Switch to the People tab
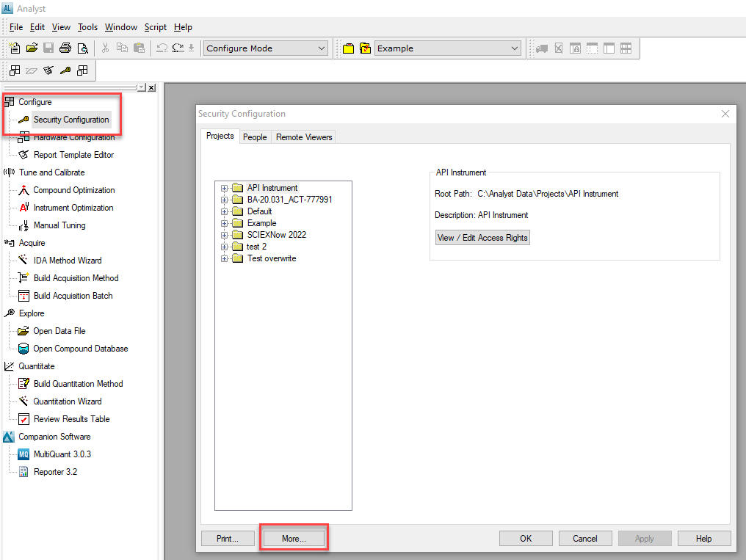This screenshot has width=746, height=560. [255, 137]
